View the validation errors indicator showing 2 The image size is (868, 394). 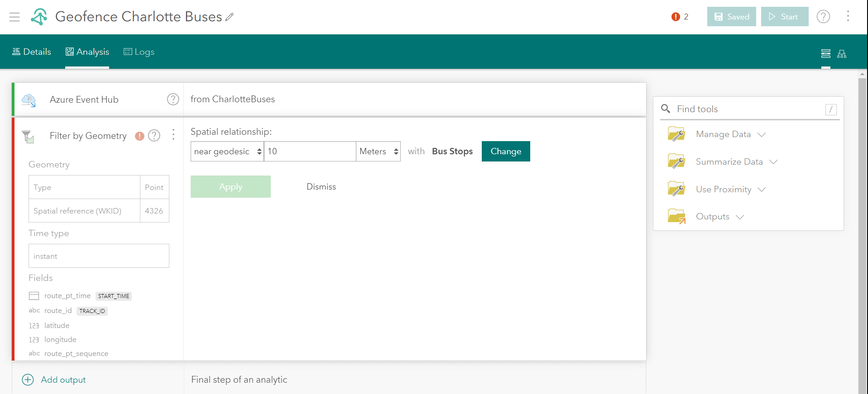point(680,17)
